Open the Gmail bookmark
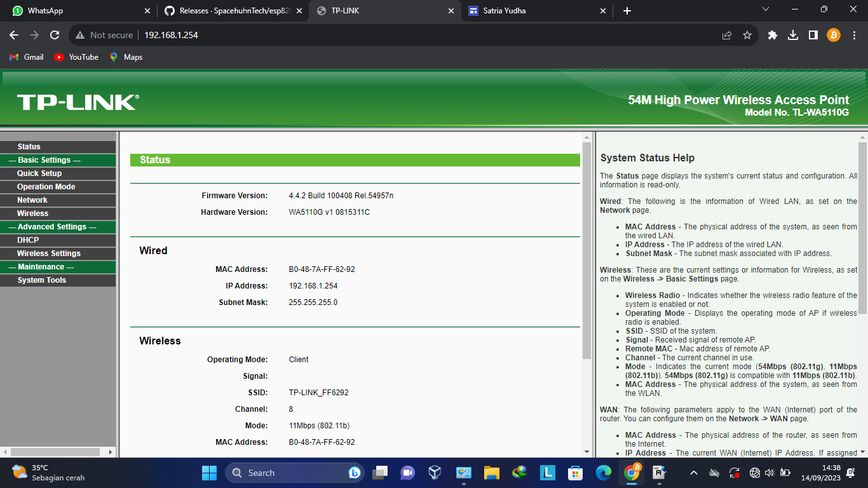The width and height of the screenshot is (868, 488). pos(27,57)
